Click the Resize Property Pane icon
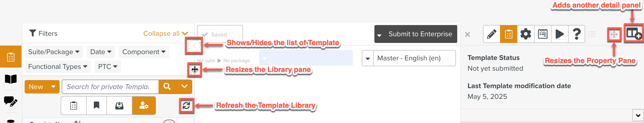 click(614, 34)
